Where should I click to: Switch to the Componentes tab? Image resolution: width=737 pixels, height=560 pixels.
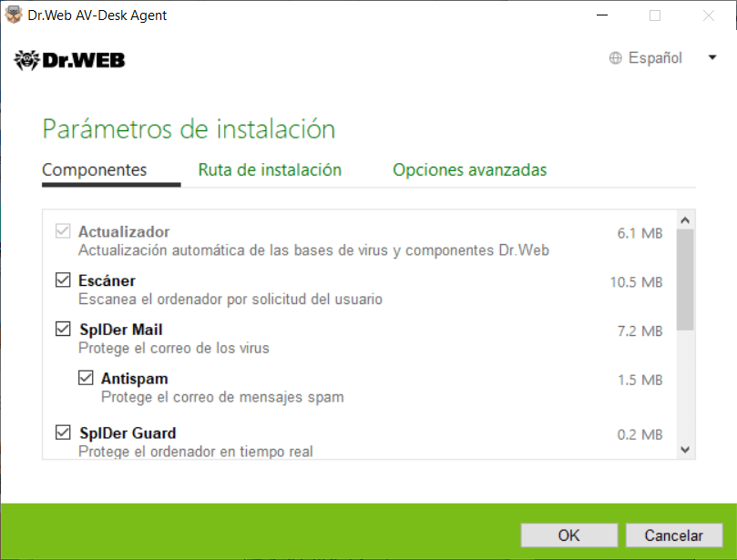[95, 169]
